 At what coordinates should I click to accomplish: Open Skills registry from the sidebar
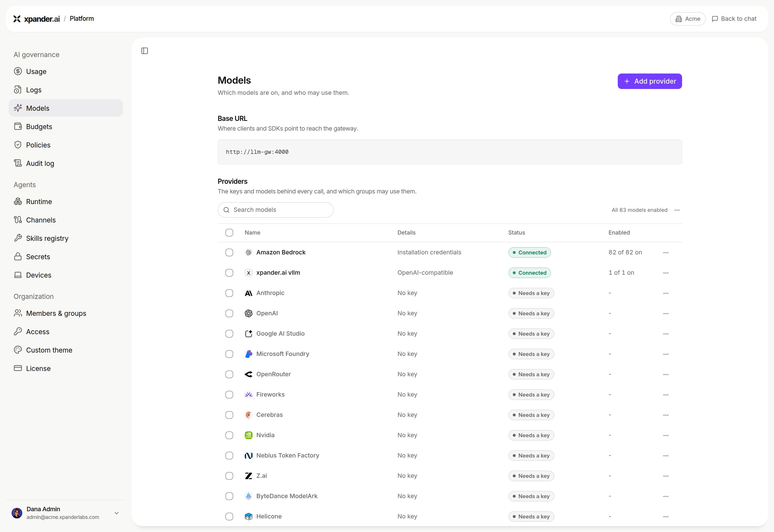(x=66, y=238)
